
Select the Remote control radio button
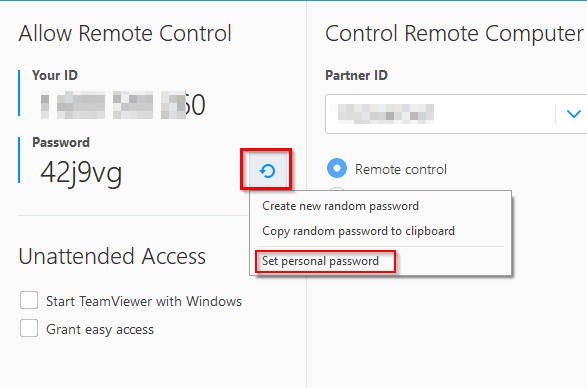pos(337,168)
